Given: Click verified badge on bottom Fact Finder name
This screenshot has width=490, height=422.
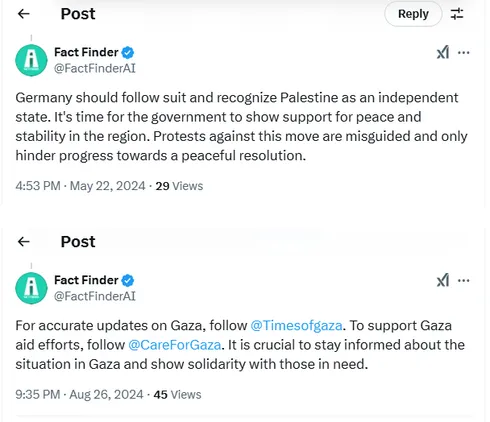Looking at the screenshot, I should pos(128,281).
